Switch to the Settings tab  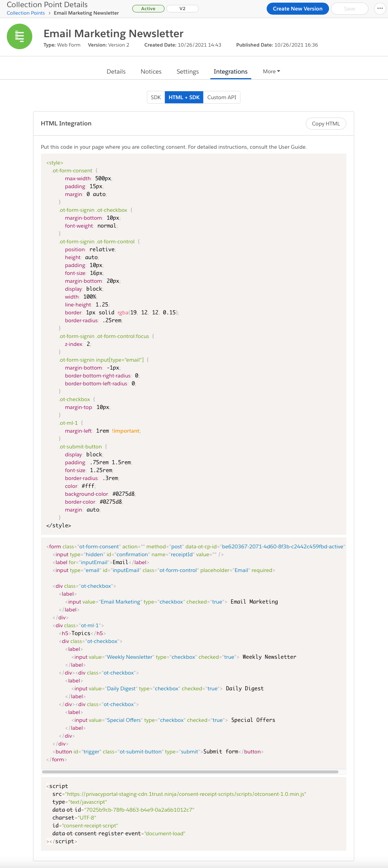tap(188, 71)
